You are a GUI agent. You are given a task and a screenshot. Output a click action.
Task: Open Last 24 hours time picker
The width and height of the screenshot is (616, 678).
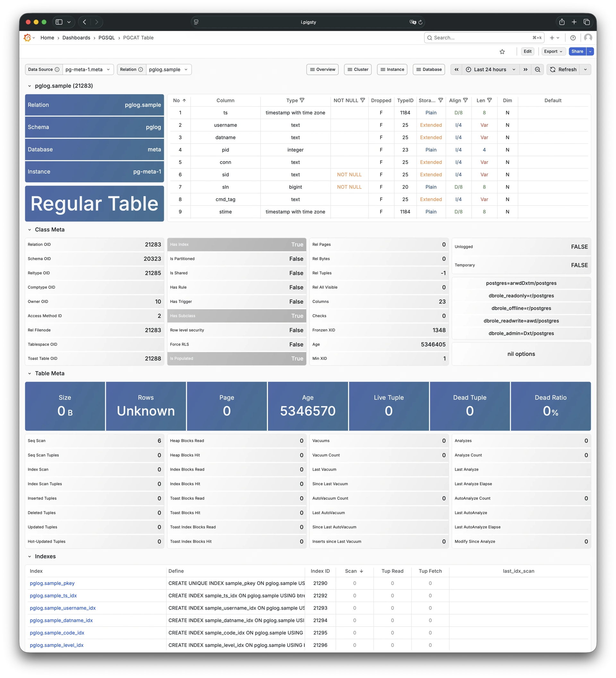coord(490,69)
